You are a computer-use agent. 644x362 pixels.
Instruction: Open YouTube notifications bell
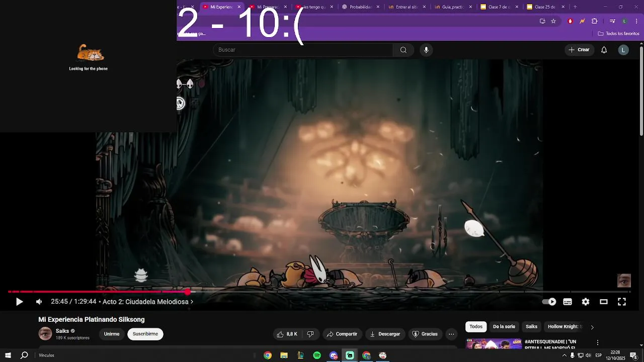[604, 50]
